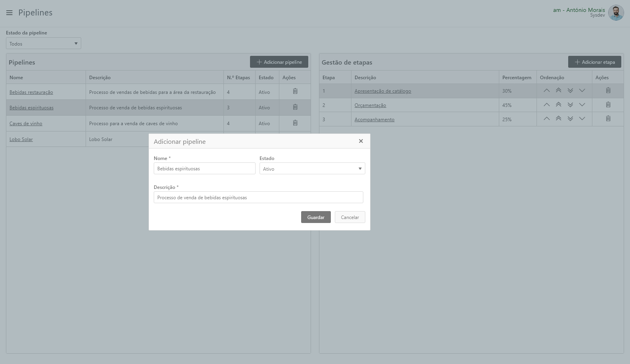Move Acompanhamento stage down one position
Screen dimensions: 630x364
coord(582,119)
